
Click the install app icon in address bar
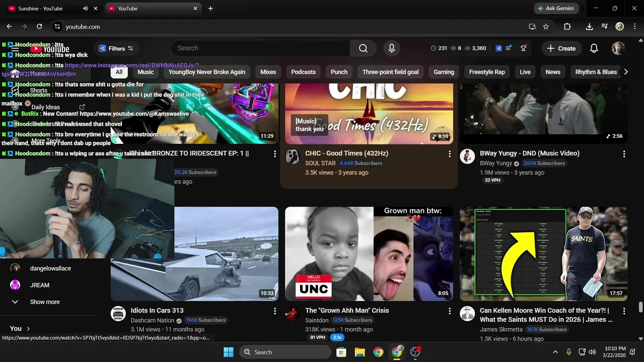[532, 27]
